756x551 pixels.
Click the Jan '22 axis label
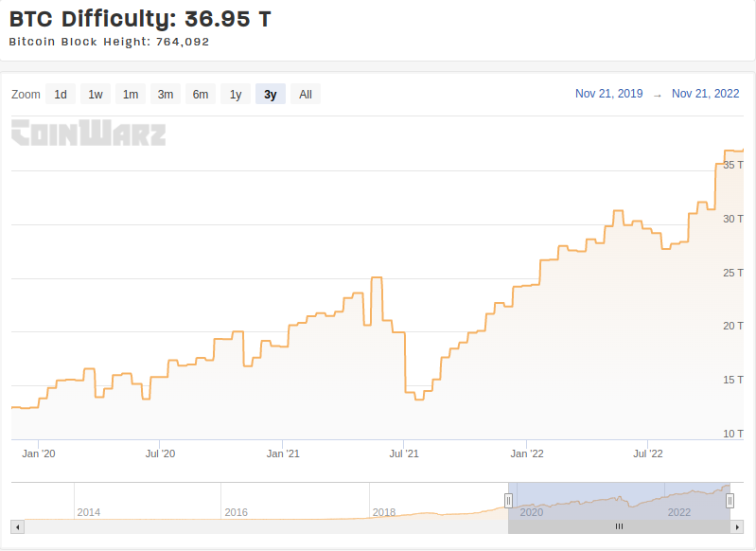pyautogui.click(x=527, y=454)
